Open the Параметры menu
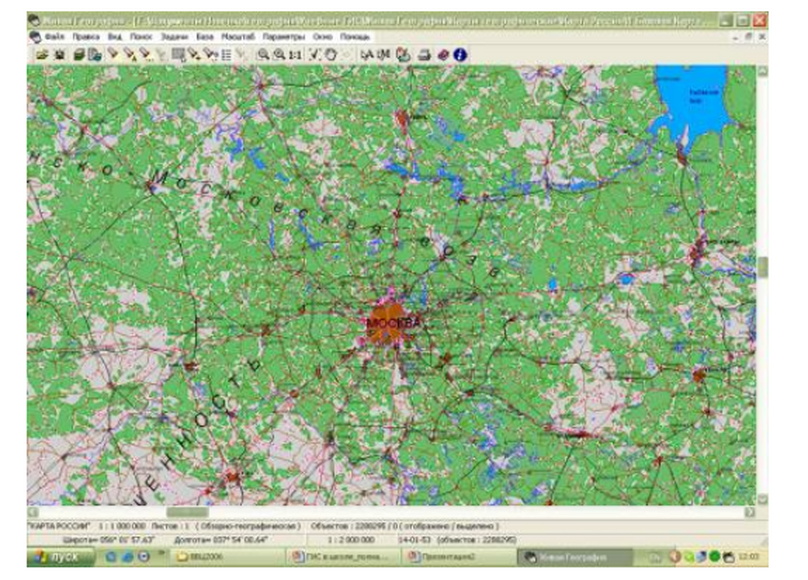The image size is (808, 580). point(283,37)
